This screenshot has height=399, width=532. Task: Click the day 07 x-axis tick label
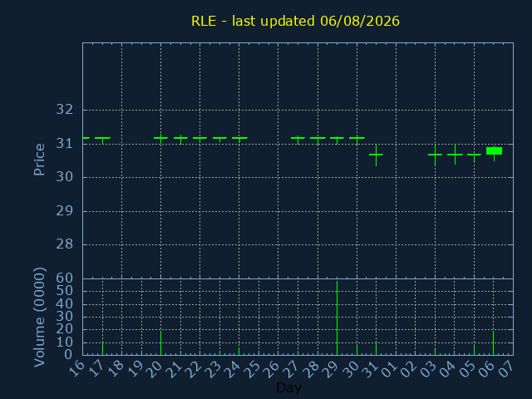click(x=504, y=369)
